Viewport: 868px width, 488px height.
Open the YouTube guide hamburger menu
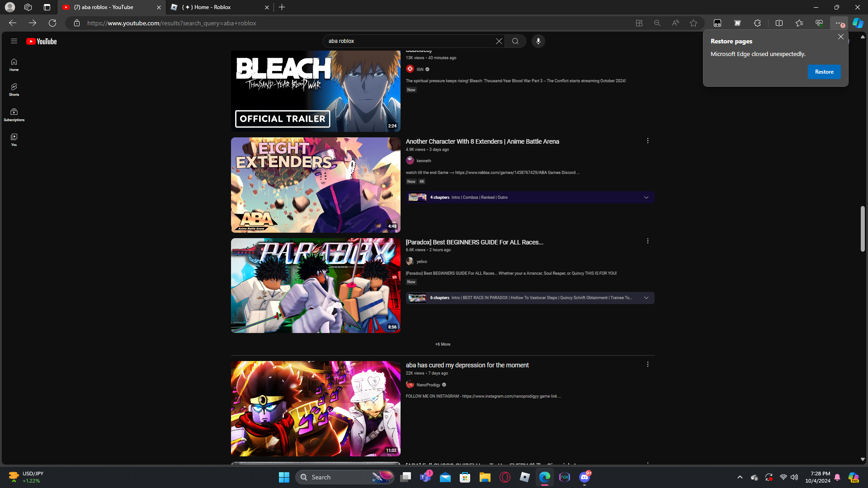point(14,41)
